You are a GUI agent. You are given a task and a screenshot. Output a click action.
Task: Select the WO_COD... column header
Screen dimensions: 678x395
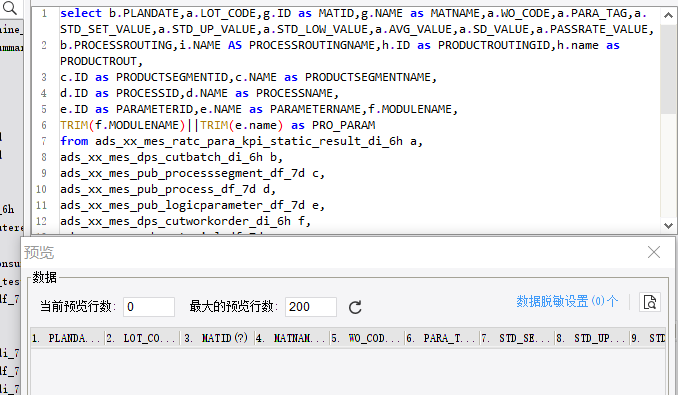(x=367, y=338)
